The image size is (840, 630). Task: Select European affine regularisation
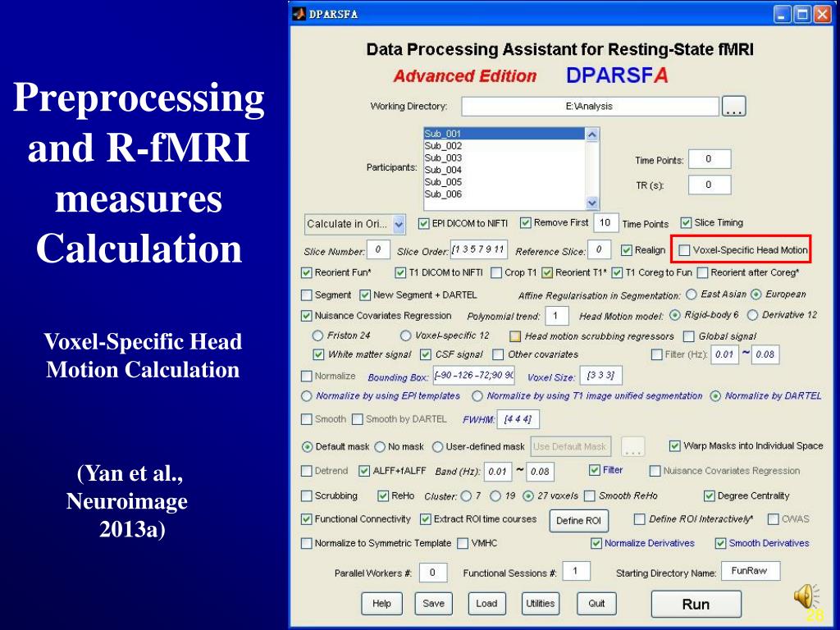[x=756, y=294]
